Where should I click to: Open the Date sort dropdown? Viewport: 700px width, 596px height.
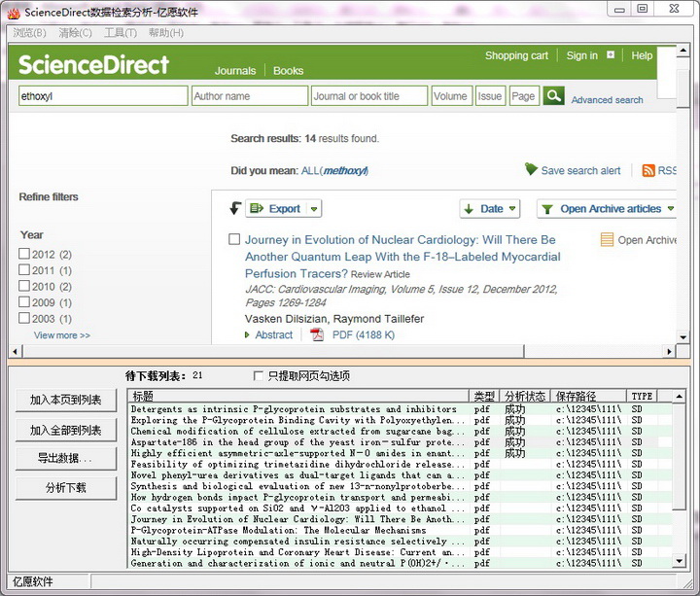tap(490, 209)
